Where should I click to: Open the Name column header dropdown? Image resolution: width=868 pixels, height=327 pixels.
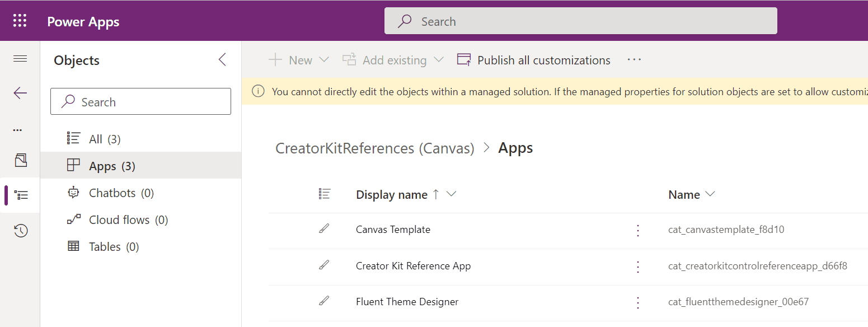[x=692, y=194]
